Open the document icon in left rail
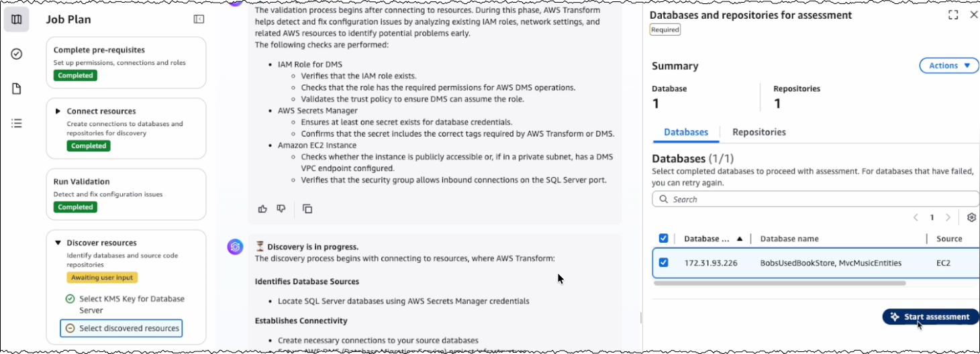Image resolution: width=980 pixels, height=354 pixels. [17, 89]
